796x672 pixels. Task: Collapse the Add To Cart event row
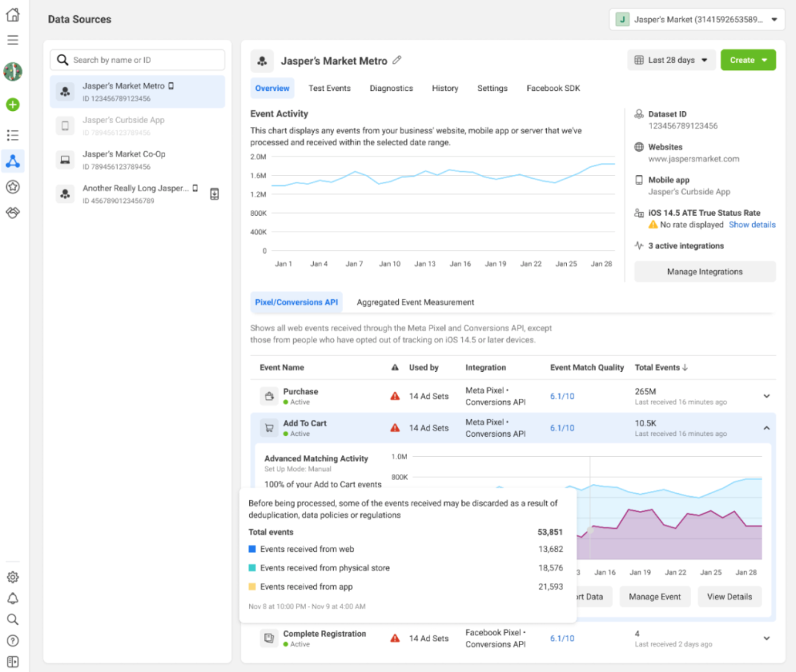(x=766, y=428)
